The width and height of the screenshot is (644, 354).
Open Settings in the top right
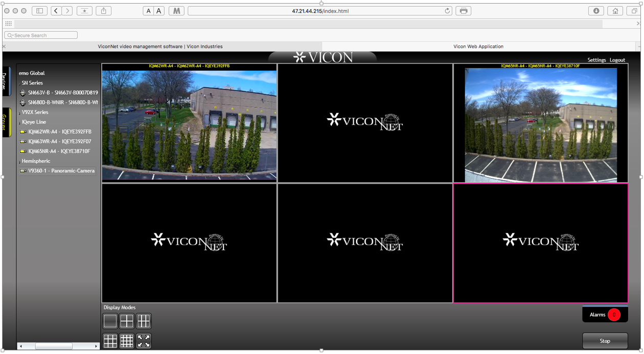pyautogui.click(x=596, y=60)
